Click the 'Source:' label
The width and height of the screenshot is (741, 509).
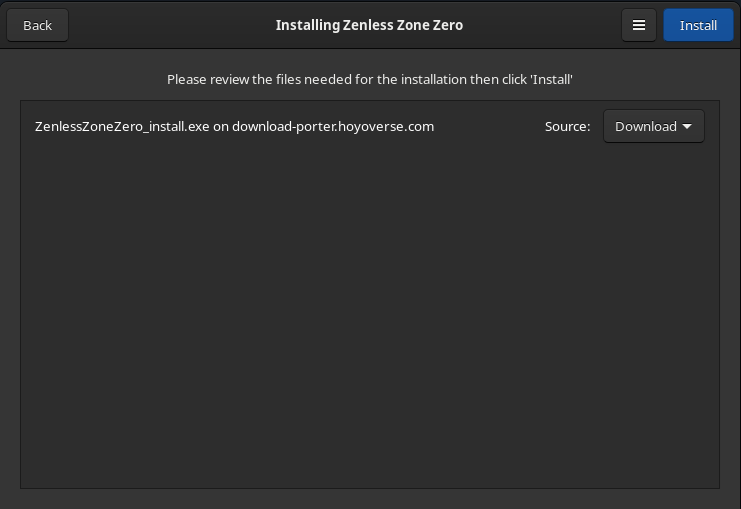click(x=567, y=127)
